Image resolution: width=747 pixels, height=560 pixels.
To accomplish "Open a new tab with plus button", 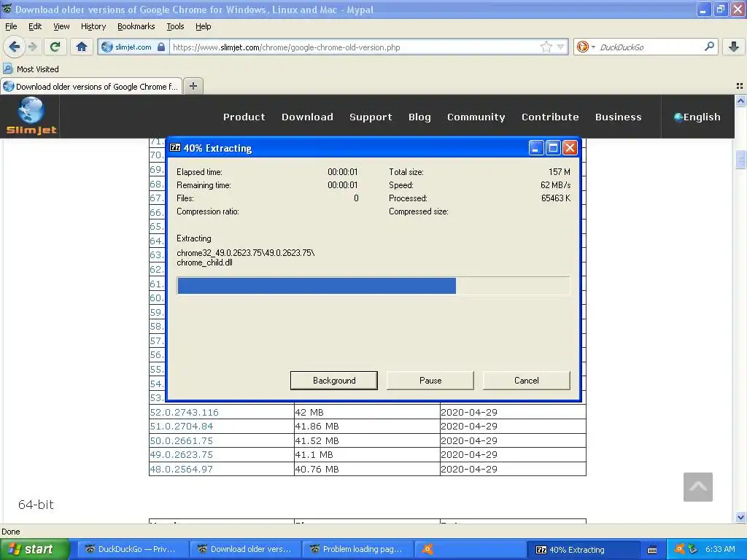I will [x=193, y=86].
